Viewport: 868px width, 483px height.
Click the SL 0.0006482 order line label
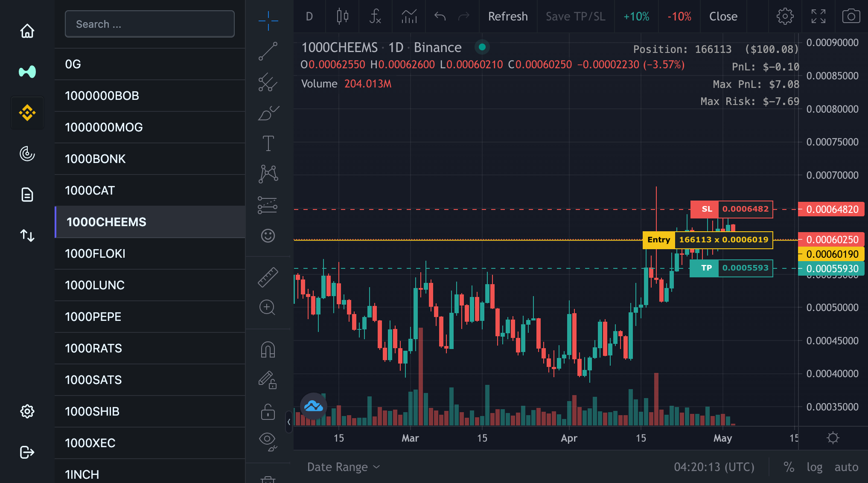click(x=731, y=209)
